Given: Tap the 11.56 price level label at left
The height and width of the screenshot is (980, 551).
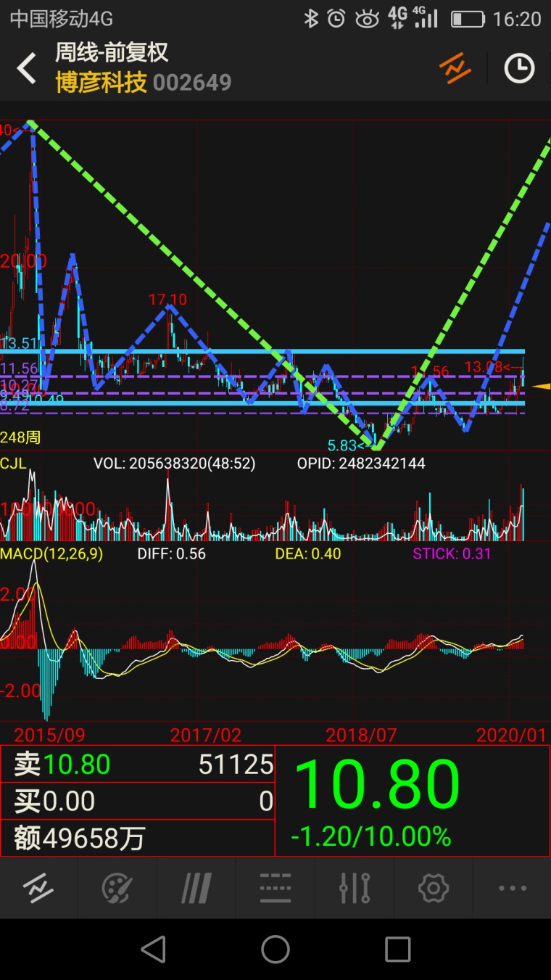Looking at the screenshot, I should [x=19, y=368].
